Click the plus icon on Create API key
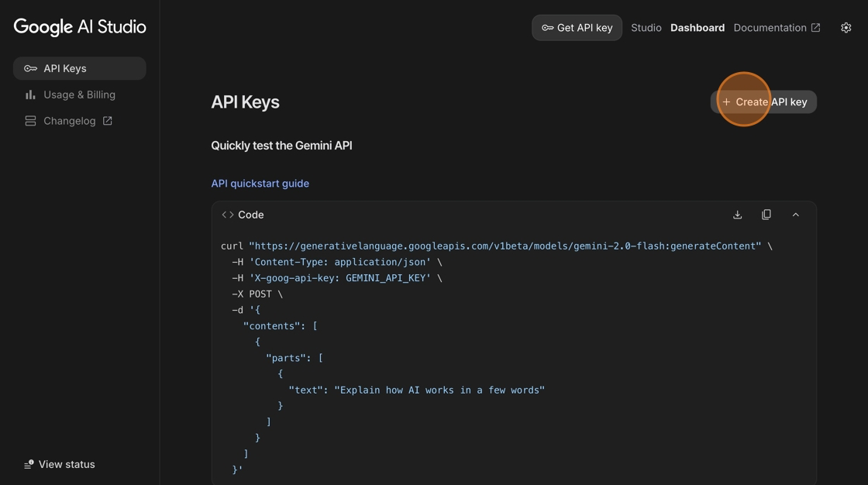 726,102
